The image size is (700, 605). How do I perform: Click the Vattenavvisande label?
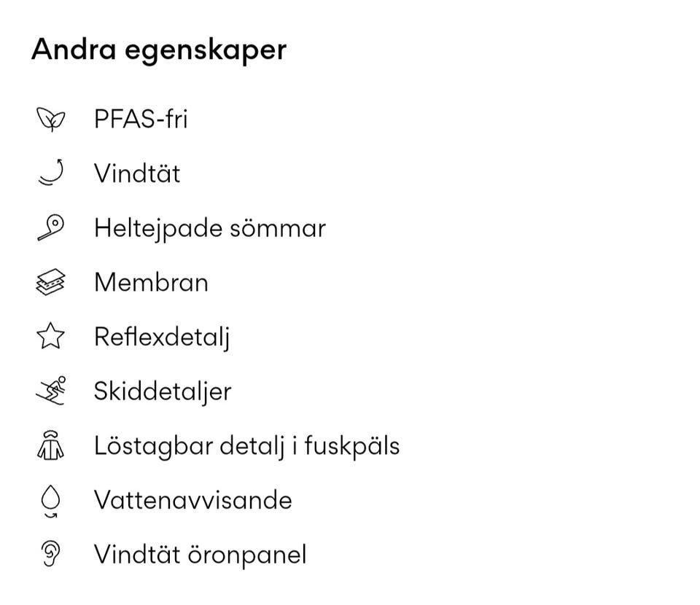pos(192,500)
